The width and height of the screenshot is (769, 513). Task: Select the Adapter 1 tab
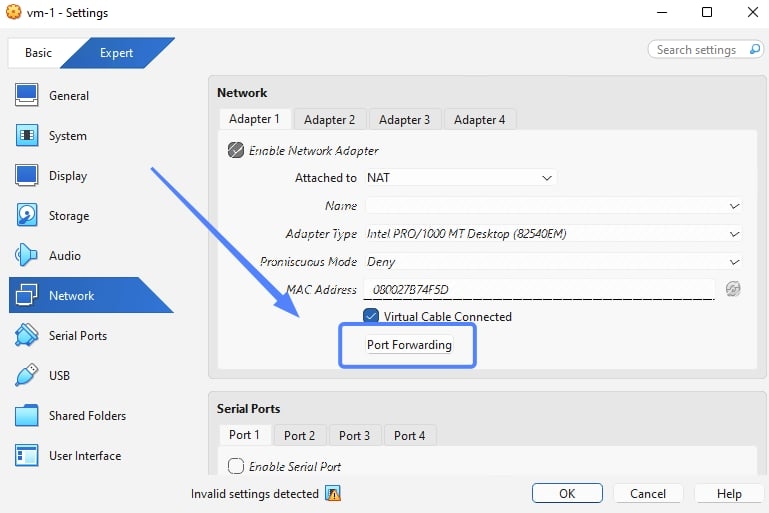coord(254,119)
